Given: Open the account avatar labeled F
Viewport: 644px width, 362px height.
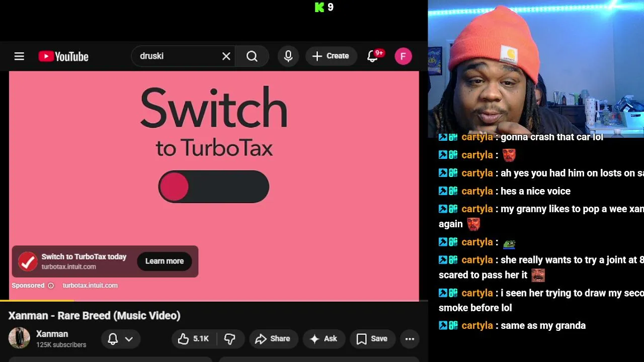Looking at the screenshot, I should click(x=403, y=56).
